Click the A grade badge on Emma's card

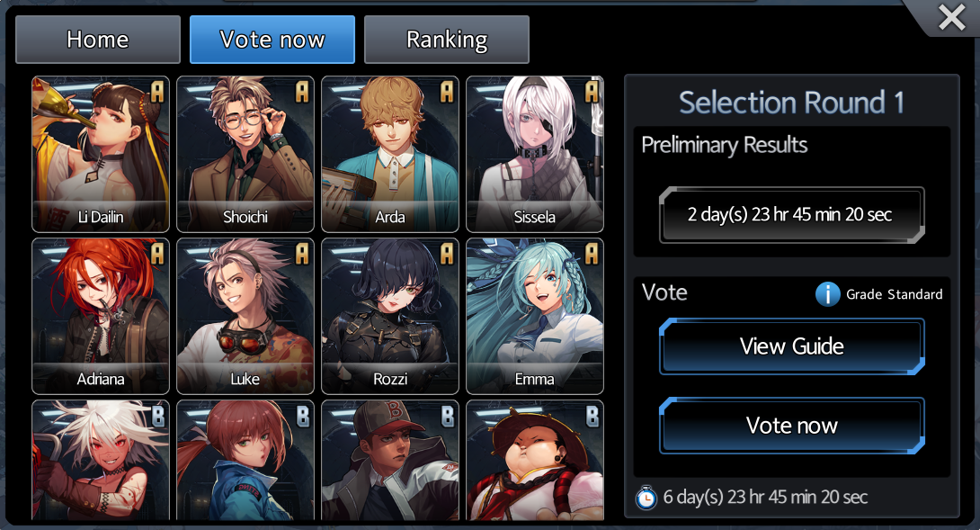[592, 254]
